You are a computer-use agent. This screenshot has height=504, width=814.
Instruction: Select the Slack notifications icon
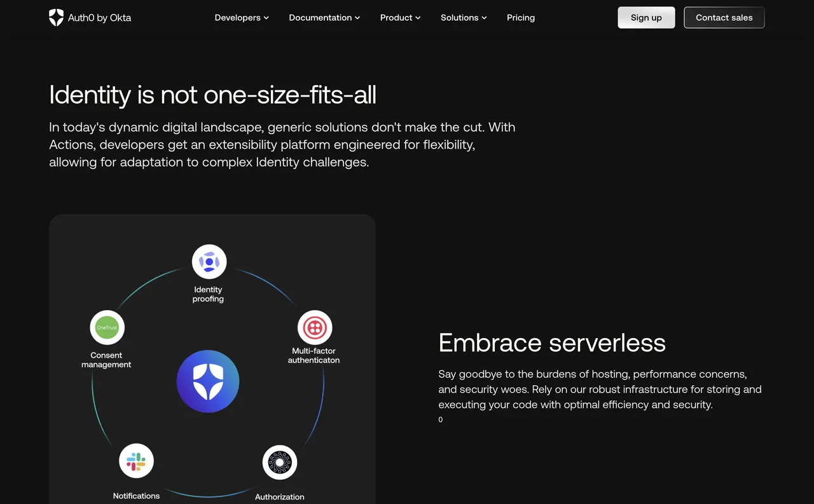136,461
